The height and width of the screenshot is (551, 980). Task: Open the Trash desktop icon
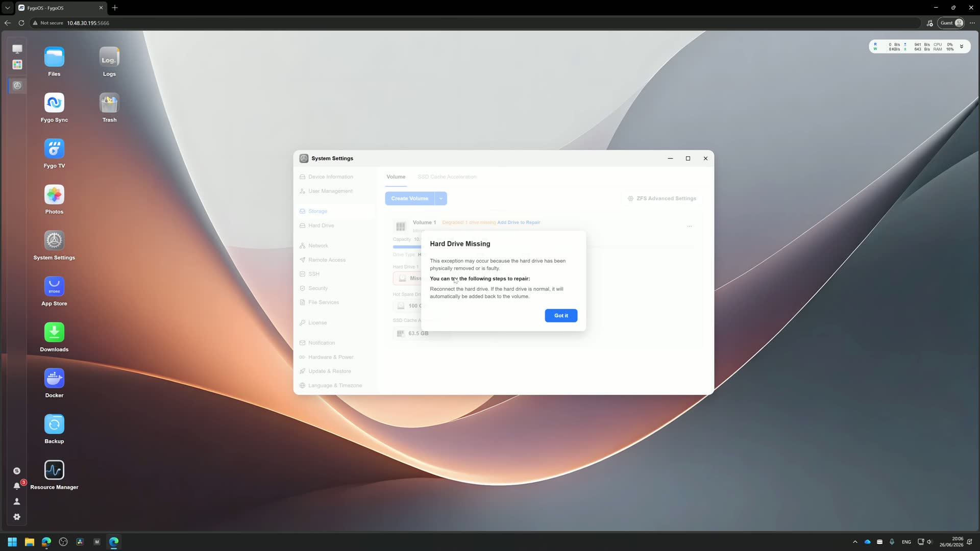point(109,103)
